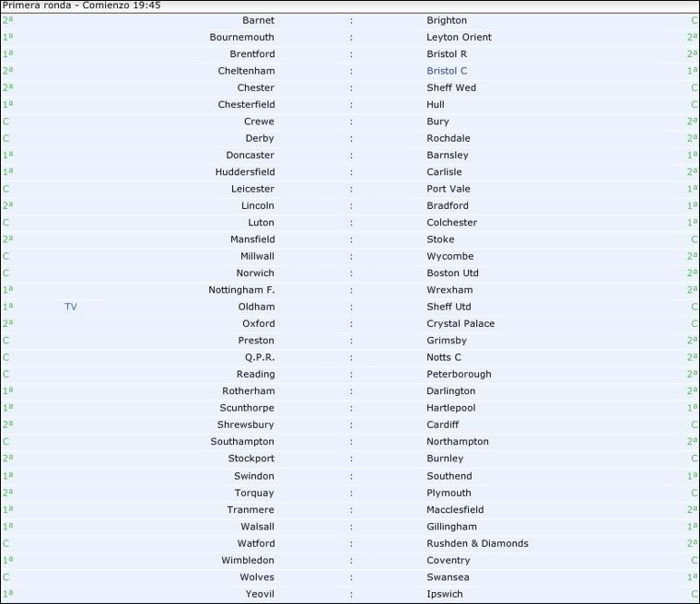Click on Colchester
Viewport: 700px width, 604px height.
coord(452,222)
